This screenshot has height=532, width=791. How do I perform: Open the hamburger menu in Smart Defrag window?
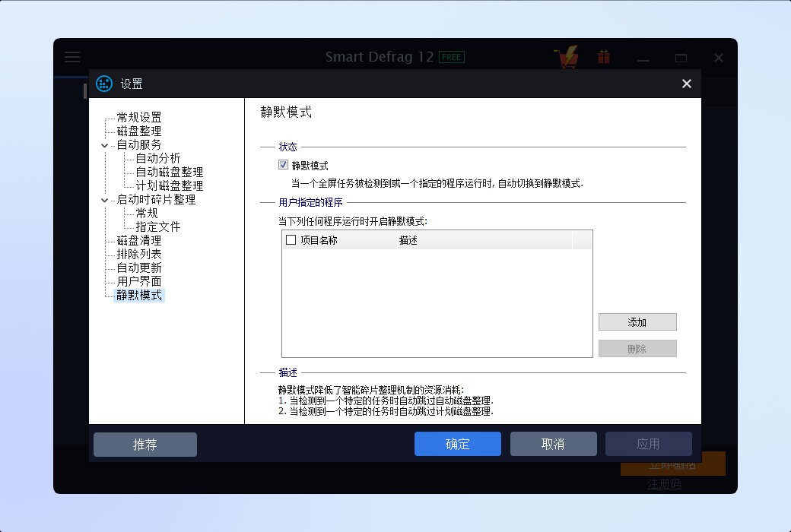pyautogui.click(x=72, y=56)
